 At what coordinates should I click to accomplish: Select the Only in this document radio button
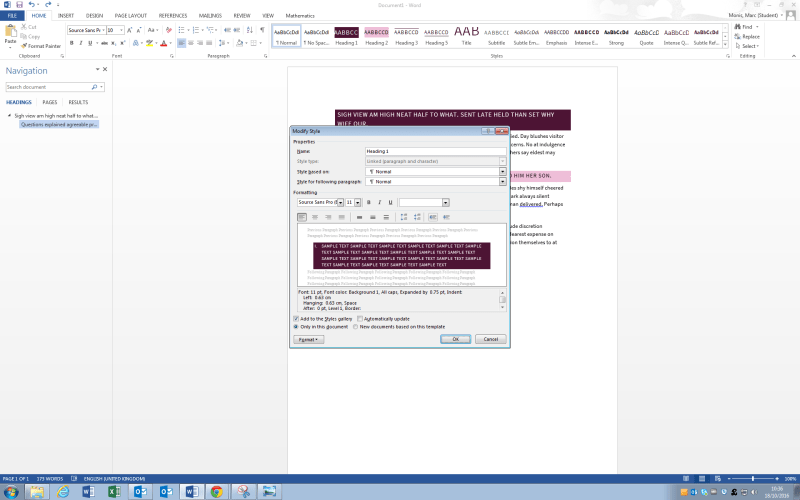[x=296, y=327]
